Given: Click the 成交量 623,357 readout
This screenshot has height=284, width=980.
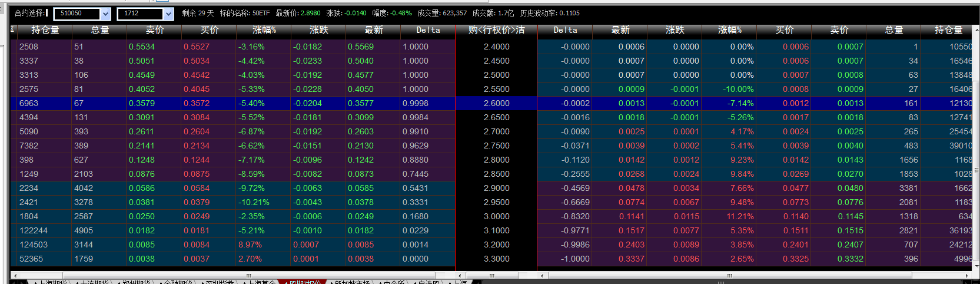Looking at the screenshot, I should coord(443,13).
